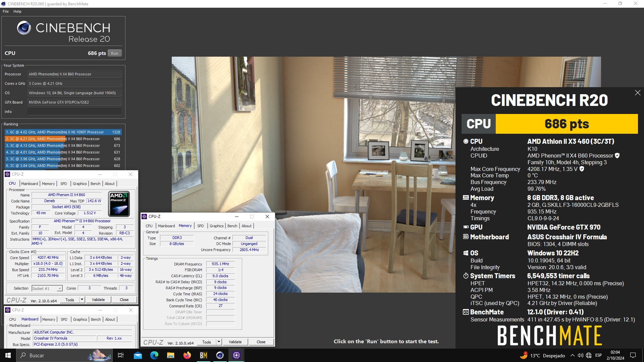Viewport: 644px width, 362px height.
Task: Expand Tools dropdown arrow in CPU-Z CPU window
Action: click(82, 300)
